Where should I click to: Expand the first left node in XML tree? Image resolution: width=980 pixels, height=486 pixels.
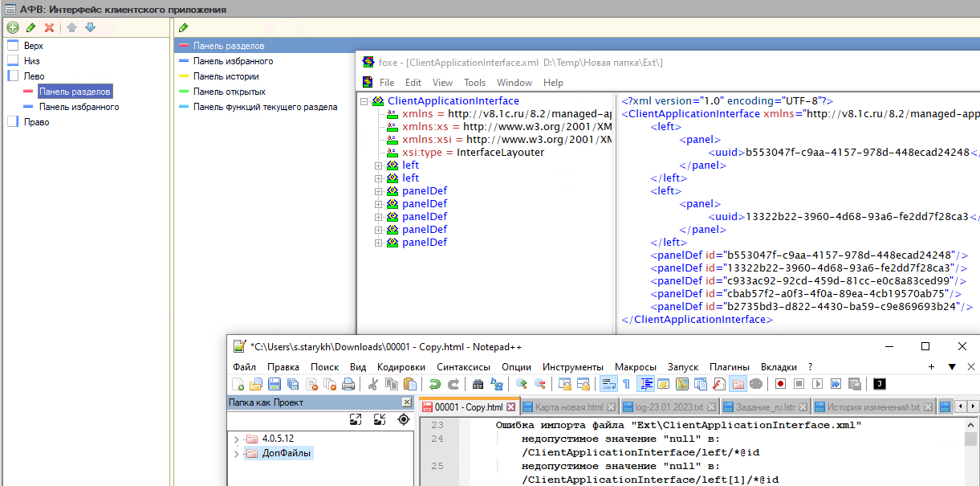click(378, 165)
